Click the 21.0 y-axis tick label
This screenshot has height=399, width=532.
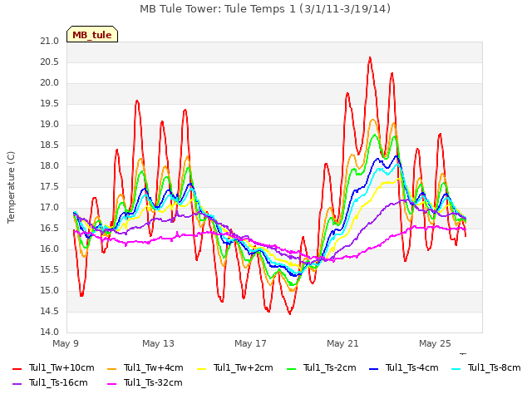50,42
